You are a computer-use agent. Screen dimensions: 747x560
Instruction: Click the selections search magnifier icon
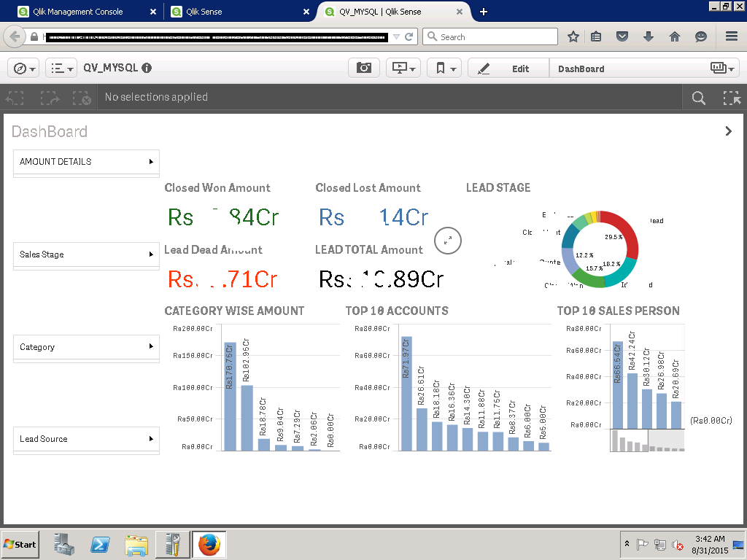pos(698,98)
